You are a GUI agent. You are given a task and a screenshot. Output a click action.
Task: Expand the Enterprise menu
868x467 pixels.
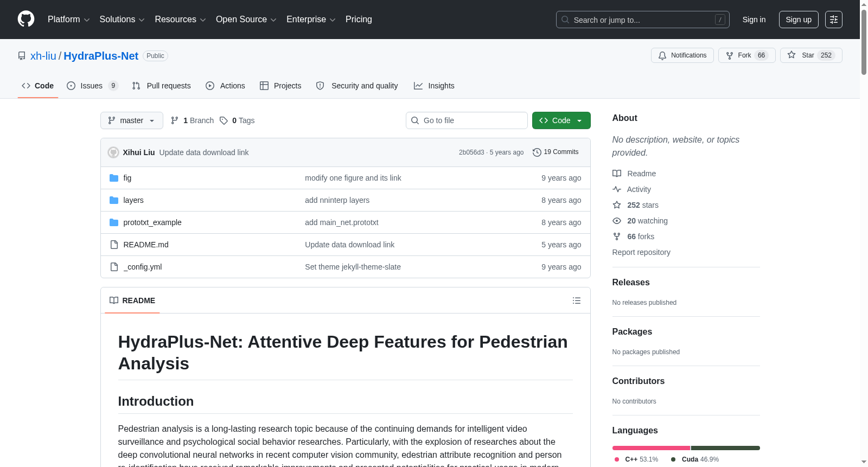coord(311,20)
